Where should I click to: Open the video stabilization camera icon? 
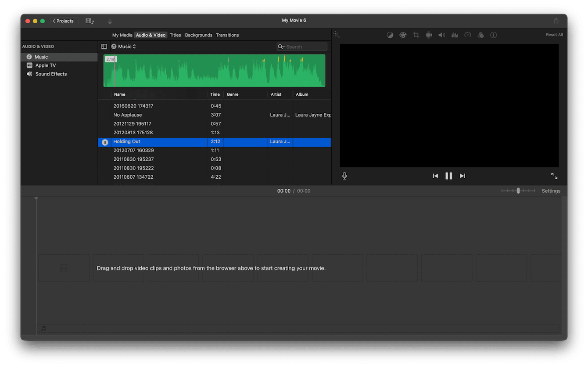[x=429, y=35]
